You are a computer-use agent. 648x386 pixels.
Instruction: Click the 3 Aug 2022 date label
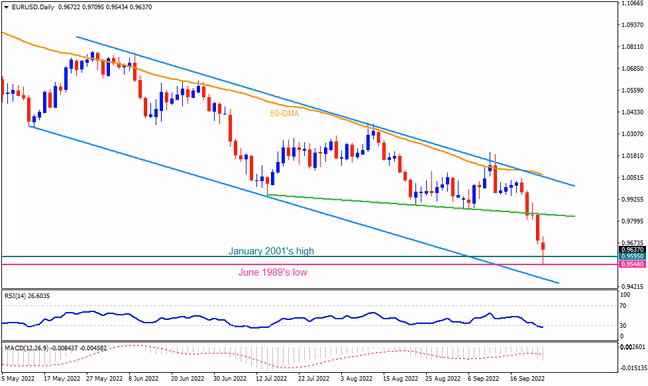pos(356,378)
